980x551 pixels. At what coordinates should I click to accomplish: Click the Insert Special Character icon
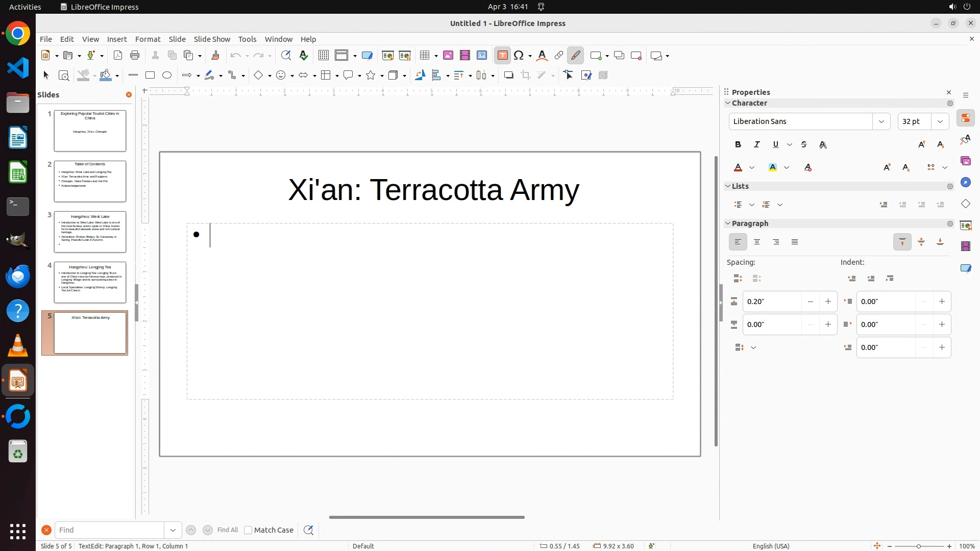click(519, 56)
